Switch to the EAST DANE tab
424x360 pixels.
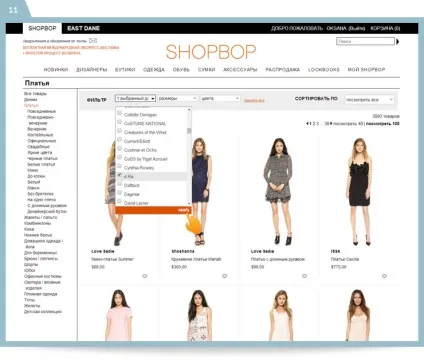point(83,28)
